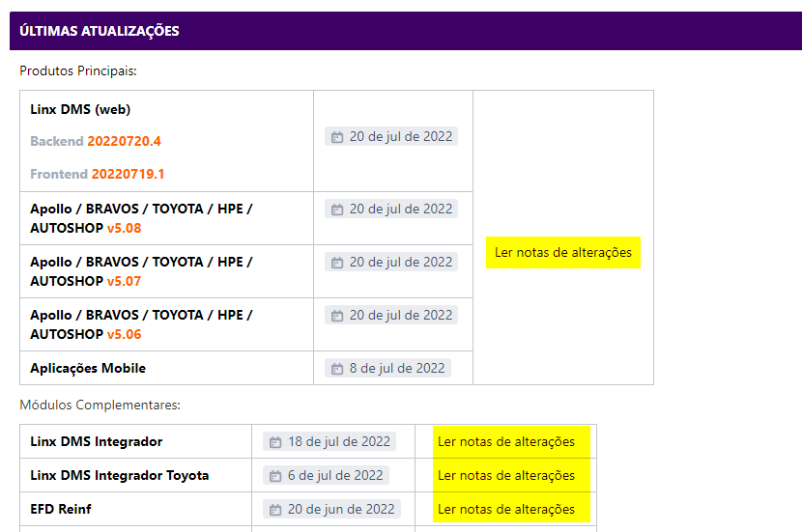Screen dimensions: 802x532
Task: Click calendar icon in EFD Reinf row
Action: (275, 510)
